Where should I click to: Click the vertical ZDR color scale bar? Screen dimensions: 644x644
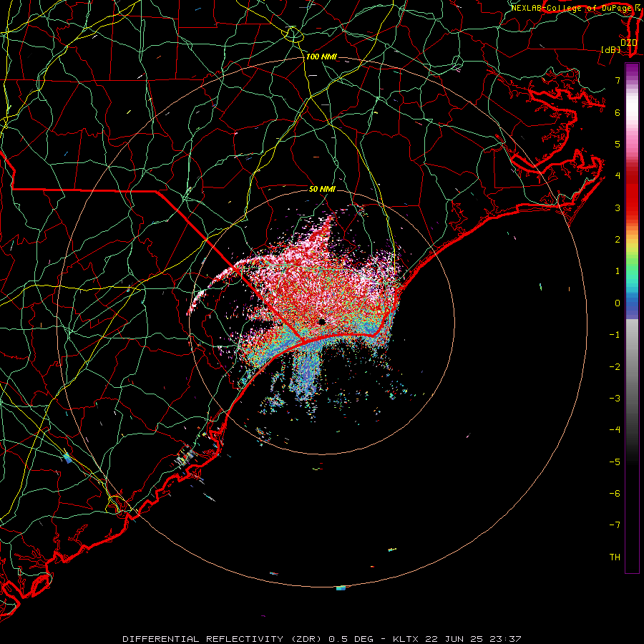pyautogui.click(x=632, y=318)
